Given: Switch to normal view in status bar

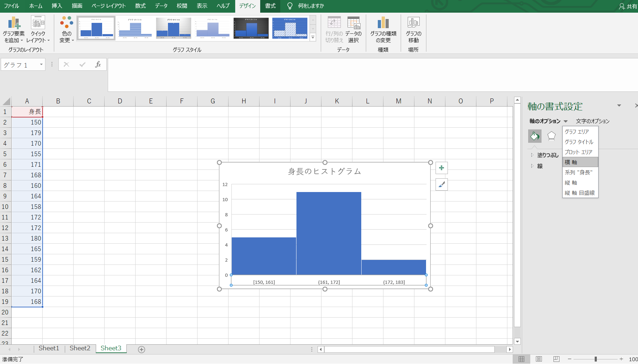Looking at the screenshot, I should click(521, 359).
